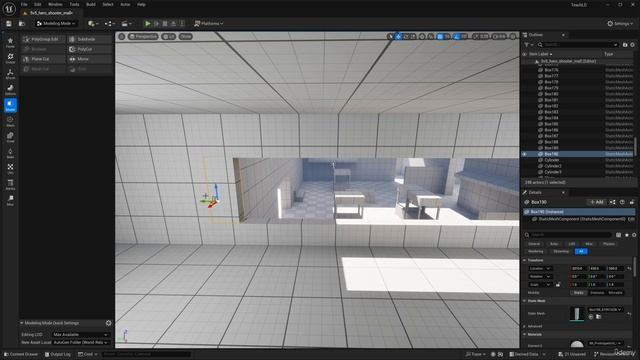640x360 pixels.
Task: Click the green Play button
Action: pos(148,24)
